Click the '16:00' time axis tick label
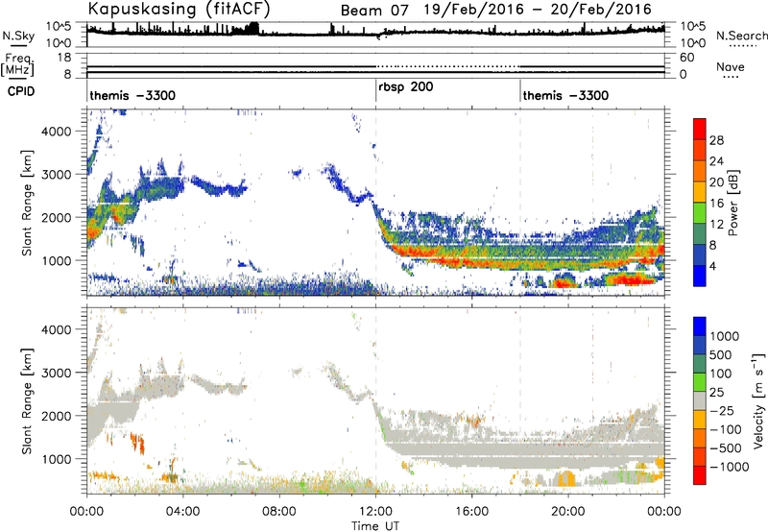The image size is (768, 532). [471, 512]
